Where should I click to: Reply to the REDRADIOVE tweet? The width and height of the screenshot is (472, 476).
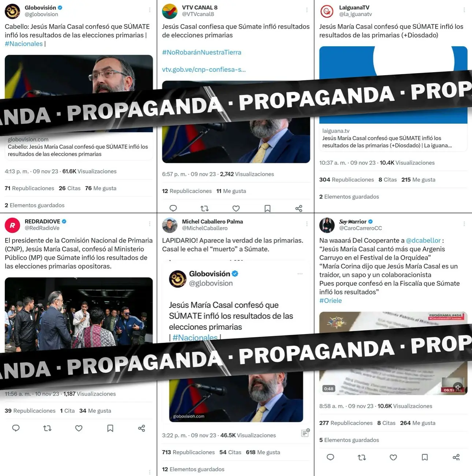(16, 428)
